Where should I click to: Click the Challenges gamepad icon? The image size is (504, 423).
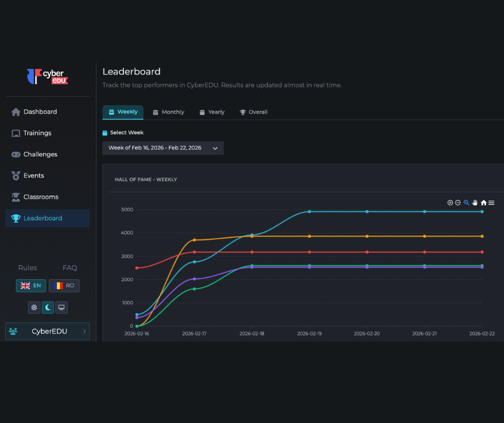(16, 155)
